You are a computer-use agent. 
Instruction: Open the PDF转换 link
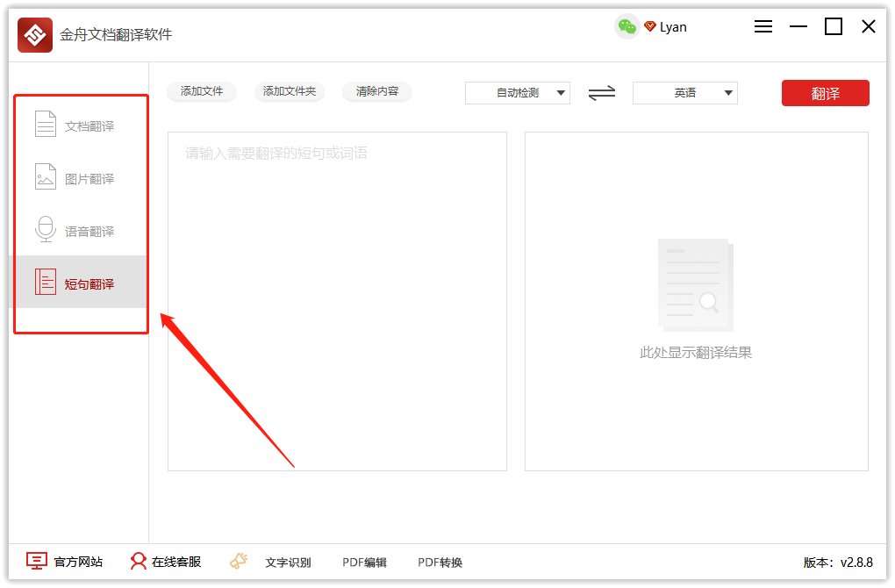click(x=440, y=563)
